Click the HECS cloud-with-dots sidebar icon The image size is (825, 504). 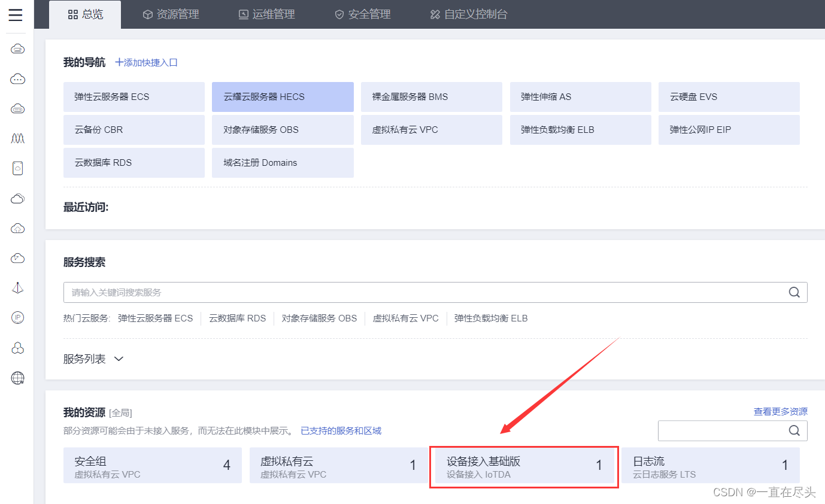pos(17,79)
